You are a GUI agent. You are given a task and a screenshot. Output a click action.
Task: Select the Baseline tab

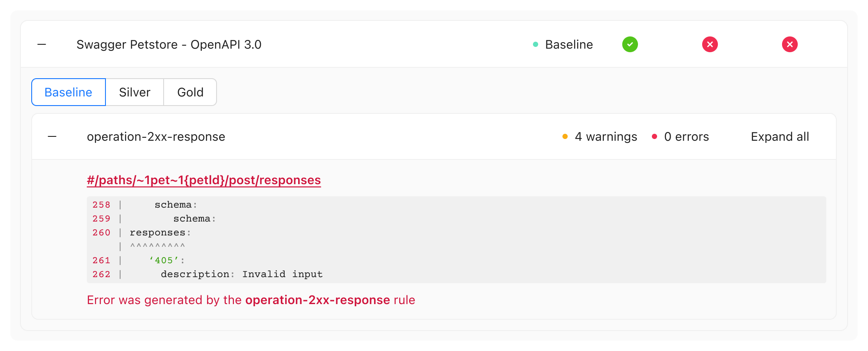click(x=69, y=92)
